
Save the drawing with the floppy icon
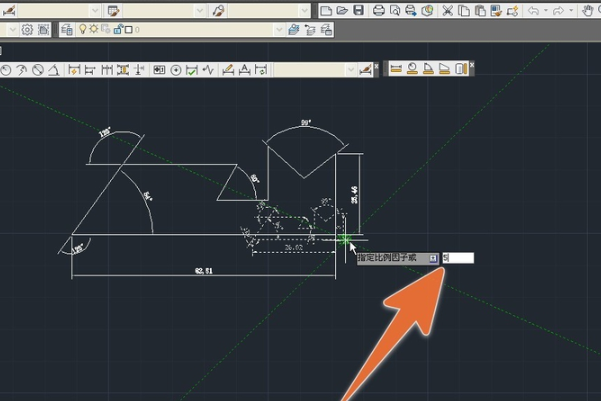(x=358, y=10)
